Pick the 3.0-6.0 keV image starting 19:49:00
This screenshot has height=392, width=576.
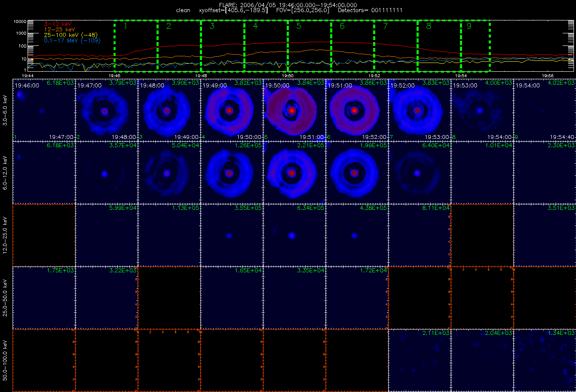(x=232, y=110)
